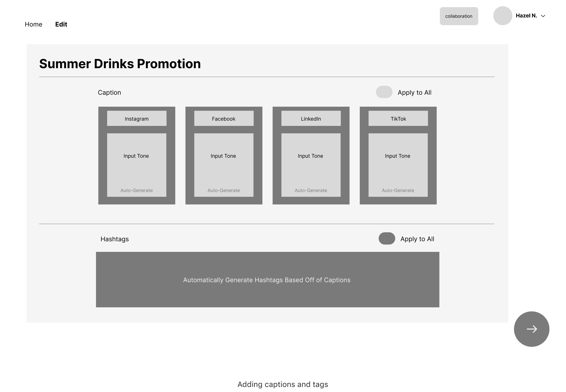Select the Instagram platform header
This screenshot has width=566, height=392.
[x=137, y=119]
